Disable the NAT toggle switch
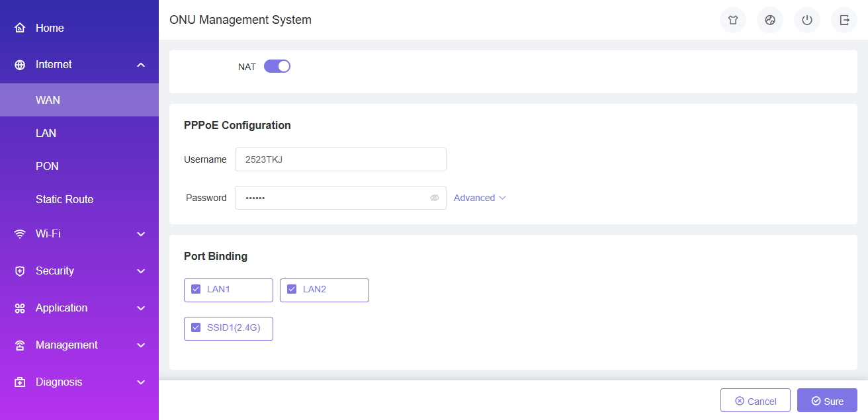The width and height of the screenshot is (868, 420). [277, 66]
